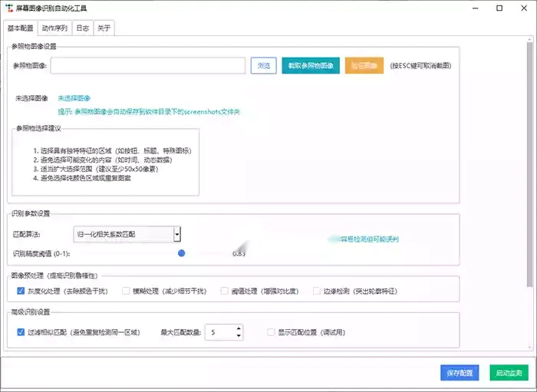The width and height of the screenshot is (537, 392).
Task: Tick the 阈值处理 checkbox
Action: click(225, 291)
